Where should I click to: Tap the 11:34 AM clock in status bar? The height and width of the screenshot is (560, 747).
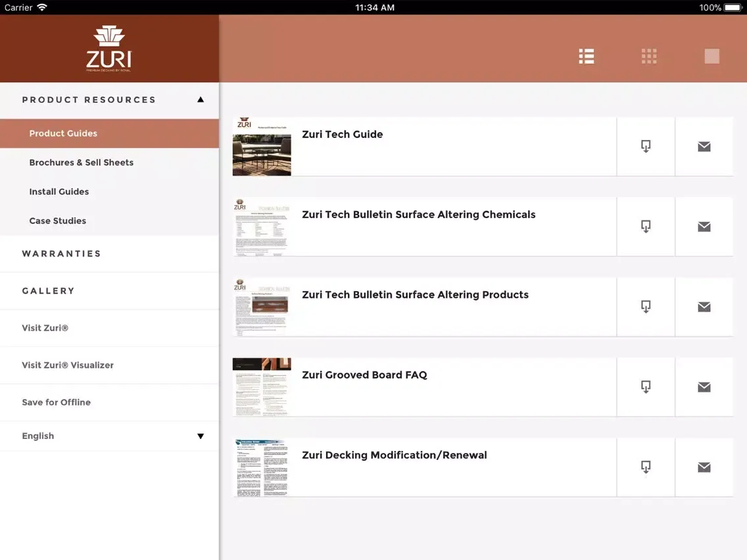(374, 8)
